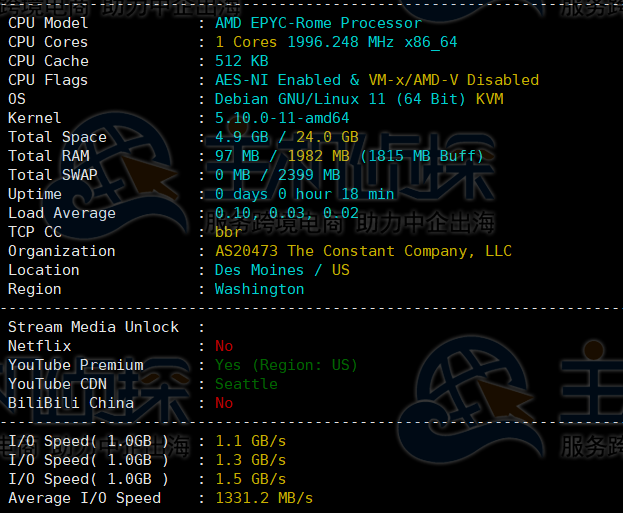
Task: Click the Des Moines / US location
Action: click(282, 270)
